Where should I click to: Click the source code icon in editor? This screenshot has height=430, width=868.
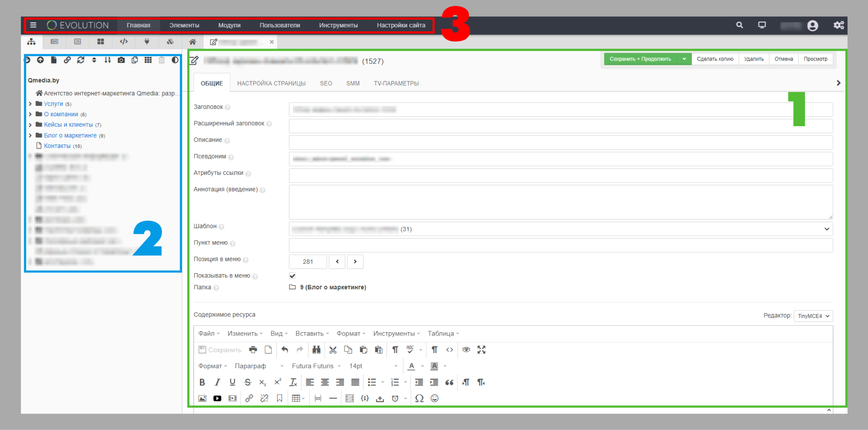coord(449,350)
